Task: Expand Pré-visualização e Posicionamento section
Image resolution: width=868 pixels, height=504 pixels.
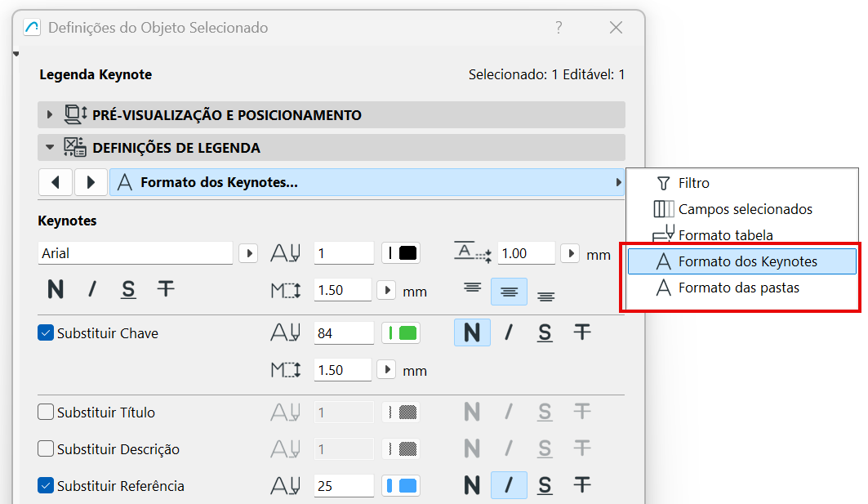Action: 50,115
